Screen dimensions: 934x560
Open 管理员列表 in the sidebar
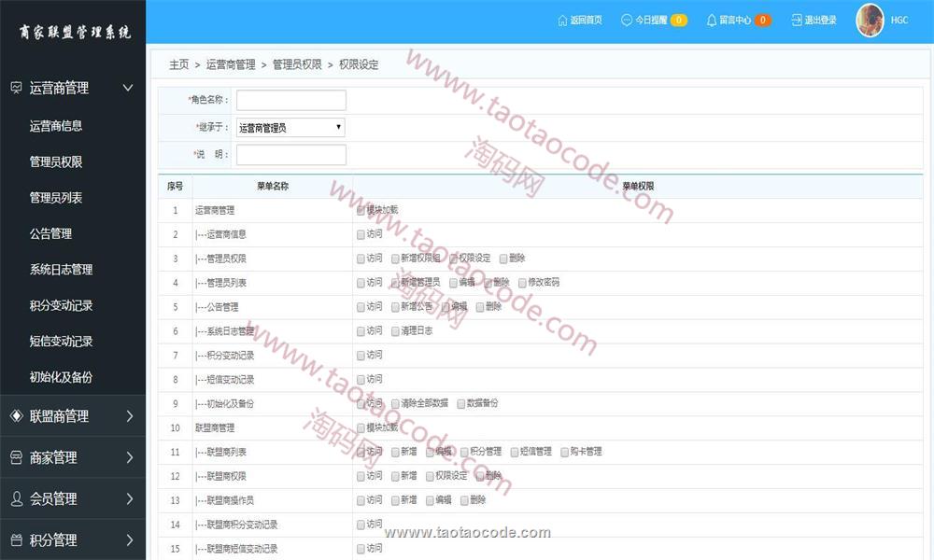click(x=56, y=198)
